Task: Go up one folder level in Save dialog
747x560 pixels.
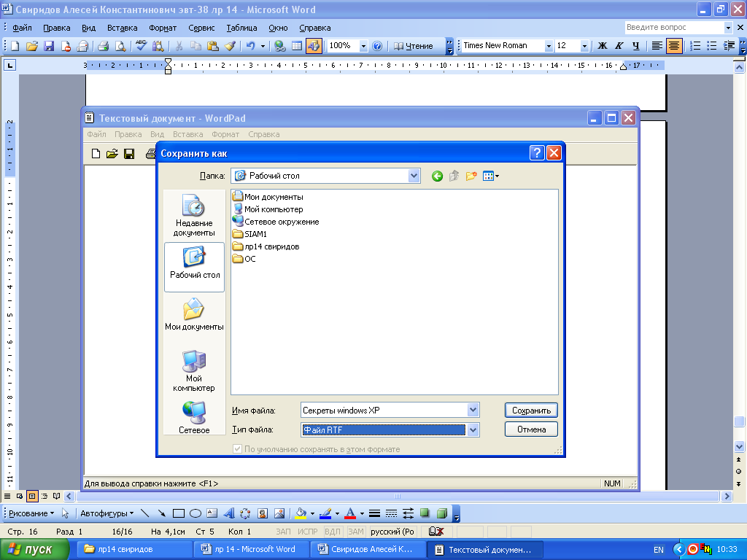Action: pos(454,176)
